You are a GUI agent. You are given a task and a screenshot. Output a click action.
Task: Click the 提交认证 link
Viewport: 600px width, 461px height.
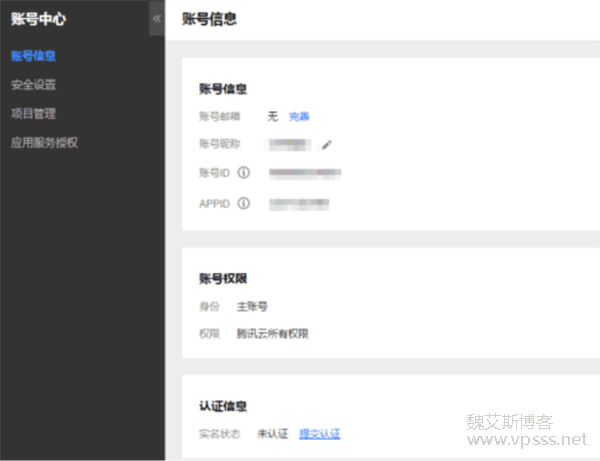[320, 434]
